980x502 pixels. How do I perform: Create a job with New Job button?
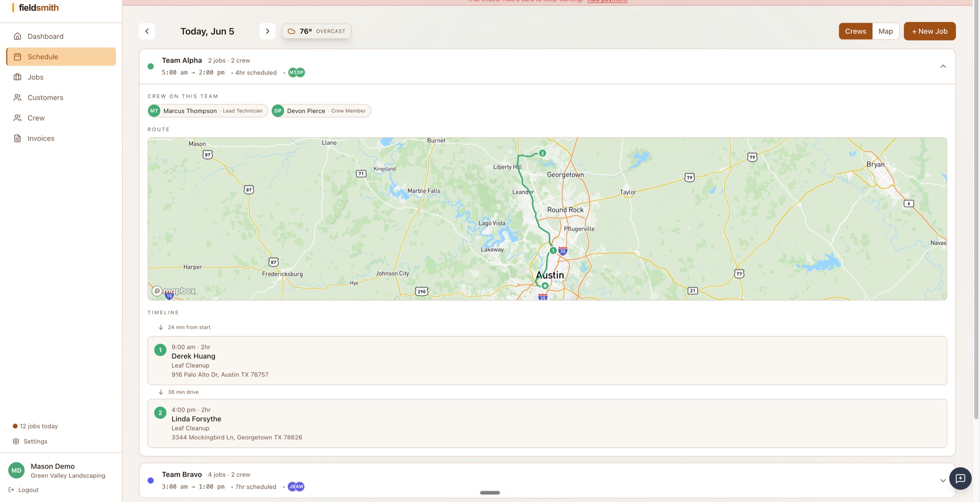click(x=930, y=31)
